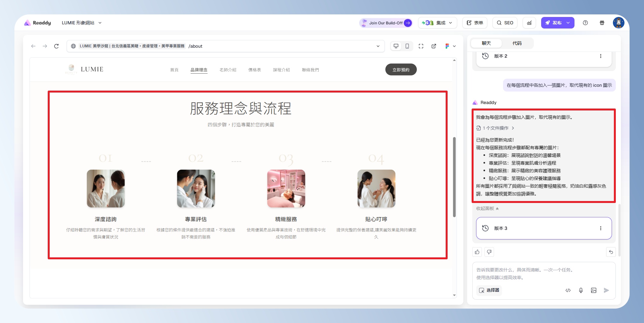644x323 pixels.
Task: Click the analytics chart icon
Action: 529,23
